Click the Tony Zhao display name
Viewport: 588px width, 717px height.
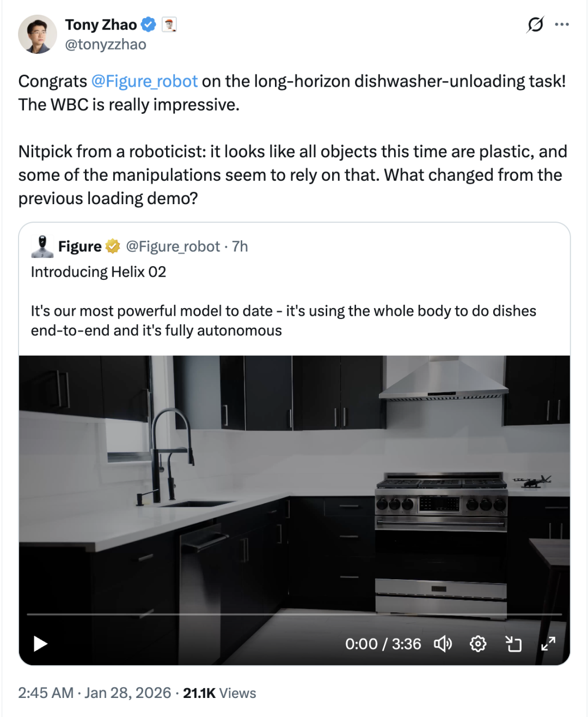101,24
